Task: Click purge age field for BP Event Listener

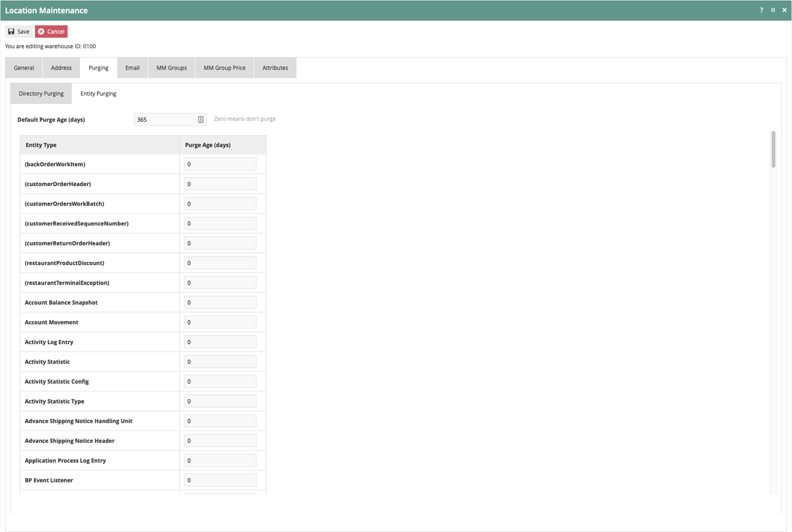Action: 220,480
